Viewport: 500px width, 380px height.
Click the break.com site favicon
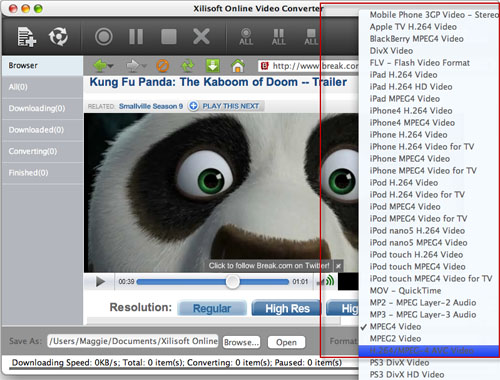265,66
